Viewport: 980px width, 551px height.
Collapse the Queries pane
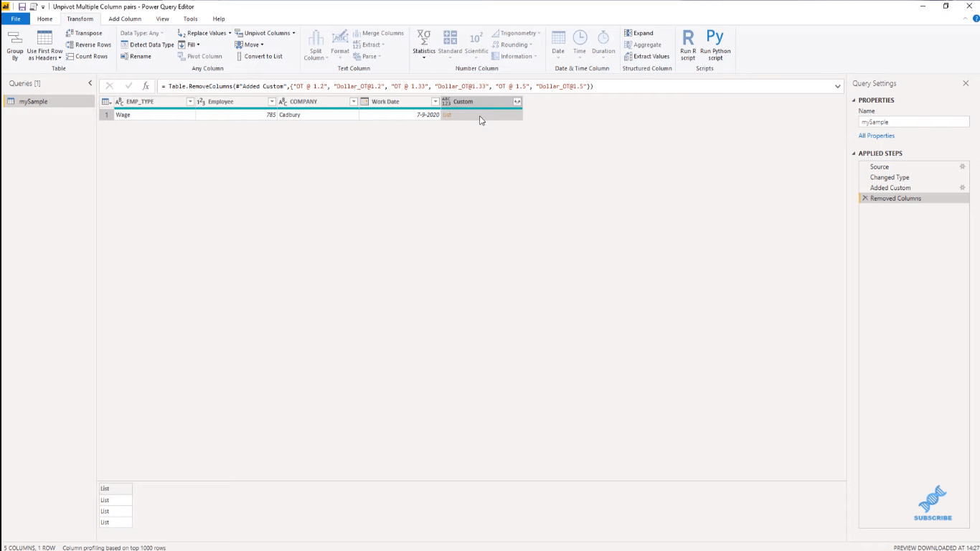pyautogui.click(x=90, y=83)
